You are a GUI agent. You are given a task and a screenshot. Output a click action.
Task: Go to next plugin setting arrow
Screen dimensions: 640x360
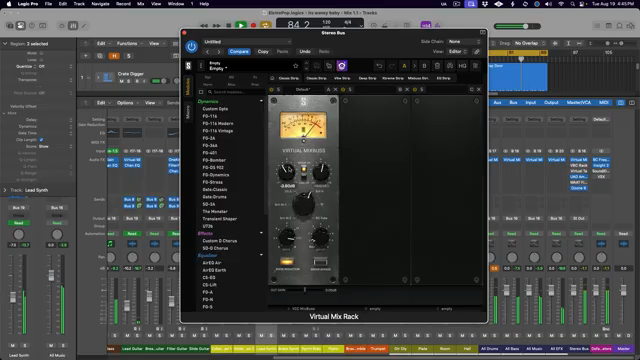pos(219,52)
